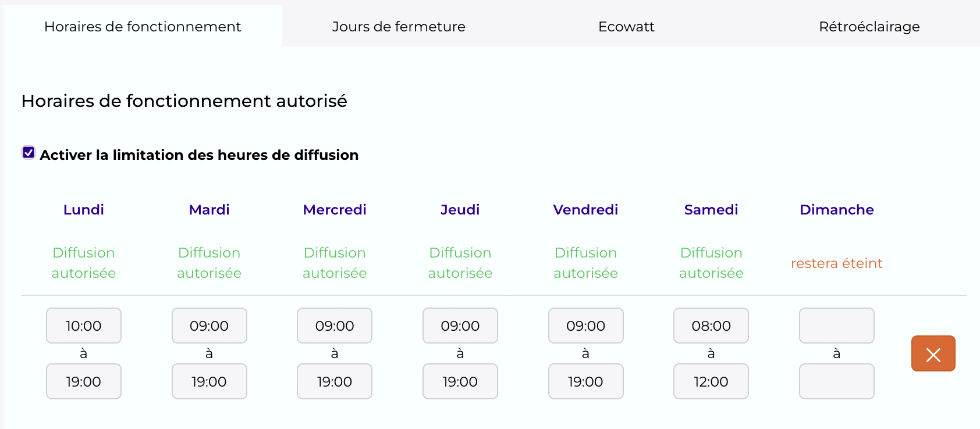
Task: Click empty Dimanche start time field
Action: tap(837, 326)
